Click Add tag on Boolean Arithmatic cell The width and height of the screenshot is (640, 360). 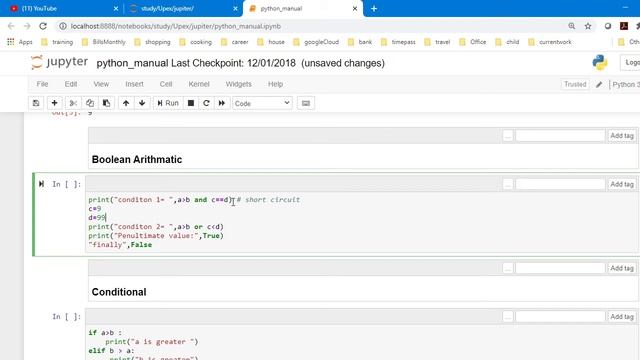622,136
